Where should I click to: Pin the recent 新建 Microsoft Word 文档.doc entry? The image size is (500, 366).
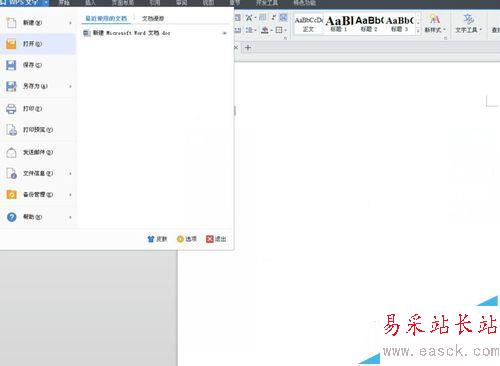coord(225,33)
